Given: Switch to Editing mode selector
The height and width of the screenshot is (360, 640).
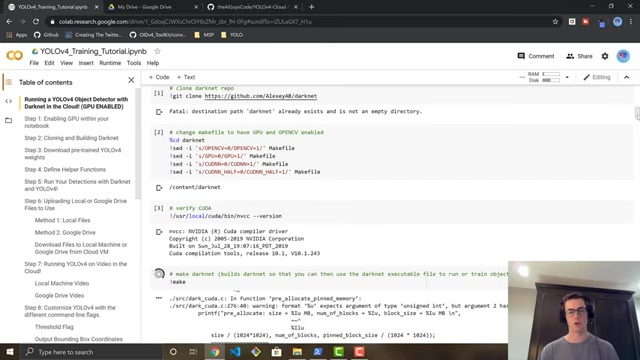Looking at the screenshot, I should pos(597,77).
